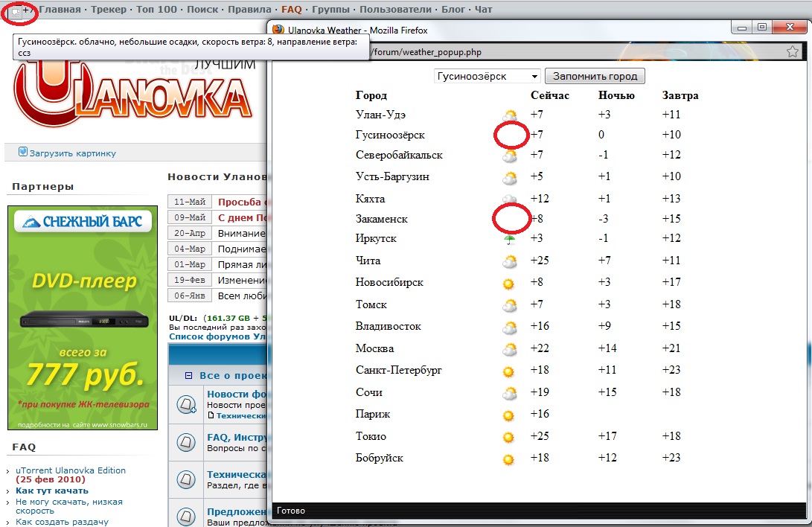Click Улан-Удэ weather icon in popup

pyautogui.click(x=510, y=116)
